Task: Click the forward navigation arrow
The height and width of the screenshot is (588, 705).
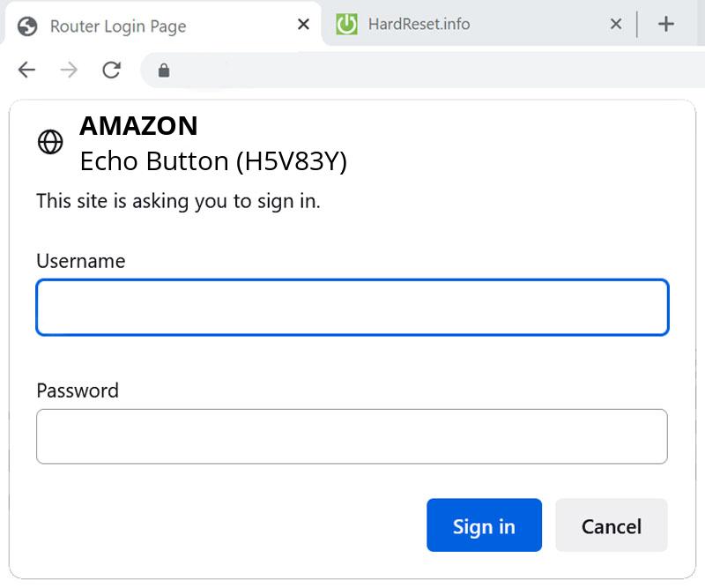Action: (x=69, y=70)
